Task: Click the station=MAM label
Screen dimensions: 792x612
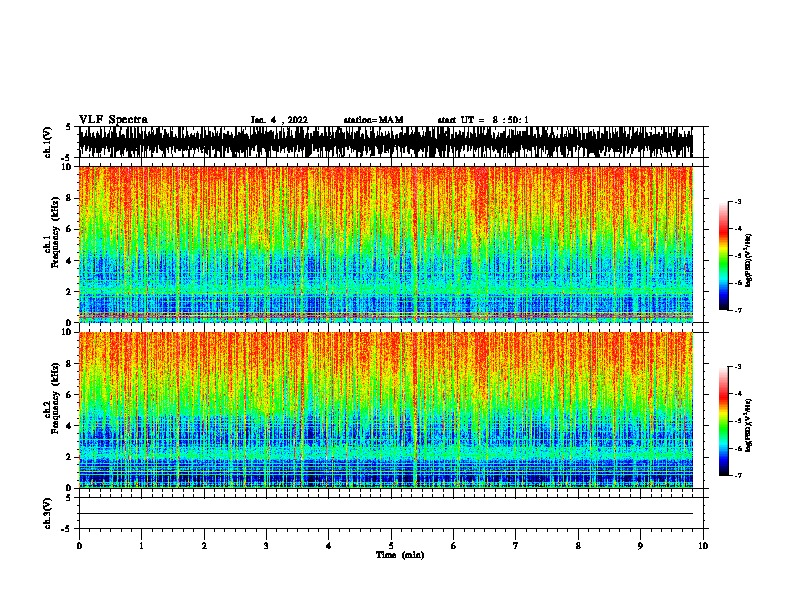Action: (x=373, y=120)
